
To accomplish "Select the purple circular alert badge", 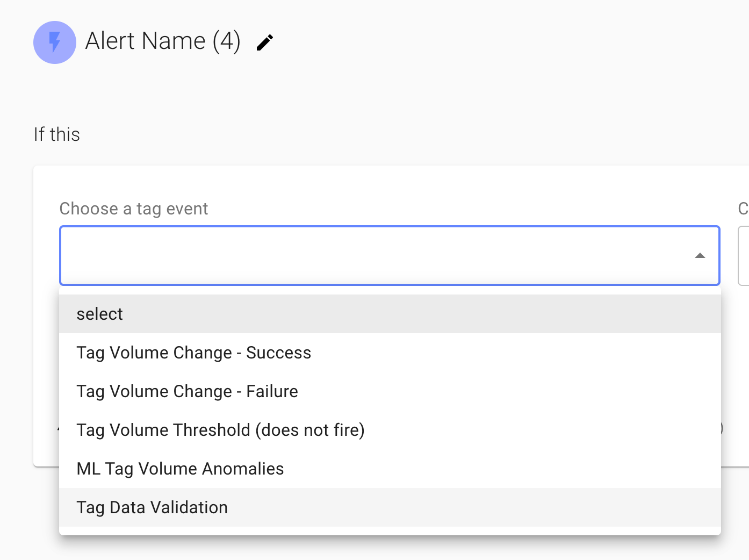I will [54, 42].
